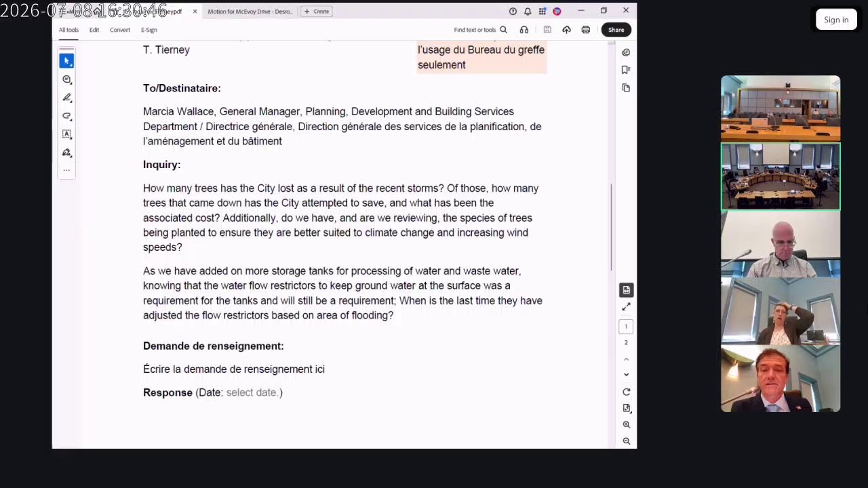Screen dimensions: 868x488
Task: Open the fill and sign stamp tool
Action: pos(66,152)
